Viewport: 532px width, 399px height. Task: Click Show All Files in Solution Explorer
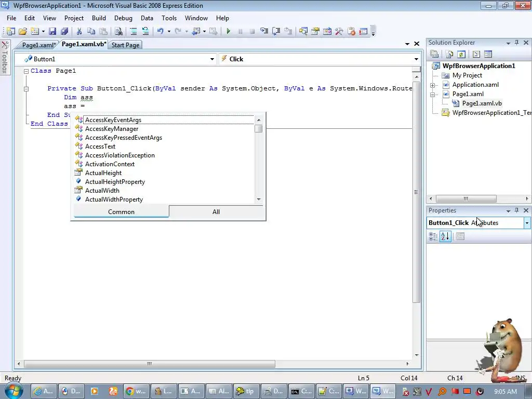pos(449,54)
